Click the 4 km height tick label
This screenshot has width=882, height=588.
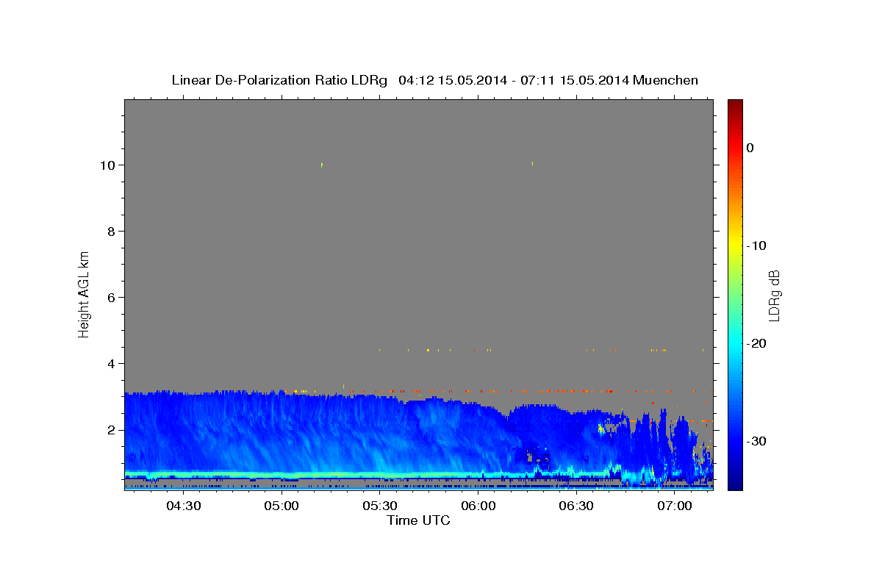(x=111, y=364)
